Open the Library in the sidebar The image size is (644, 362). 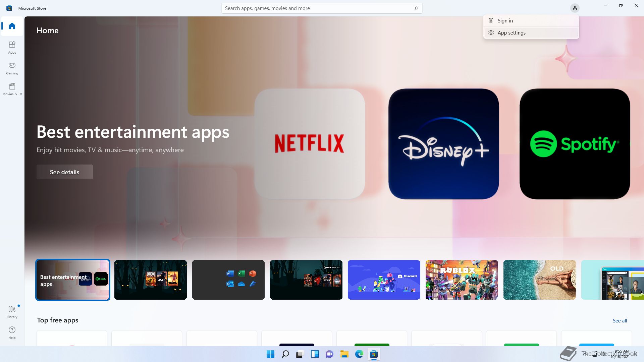[x=12, y=312]
